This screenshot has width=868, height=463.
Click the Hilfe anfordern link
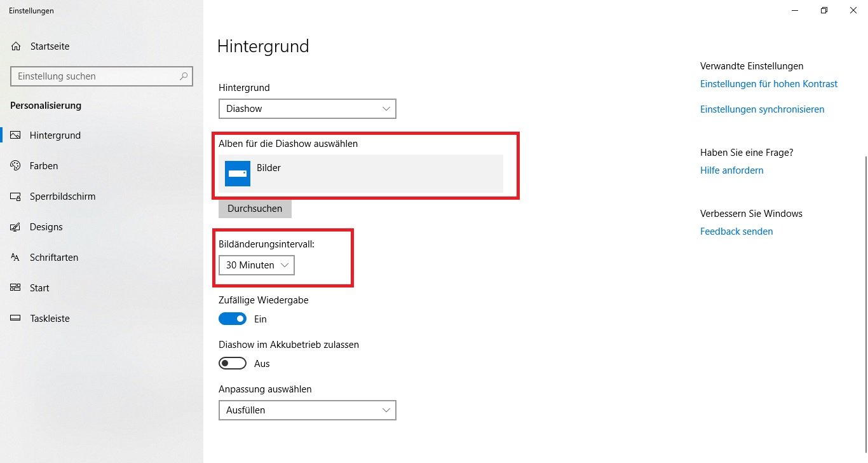click(x=731, y=170)
